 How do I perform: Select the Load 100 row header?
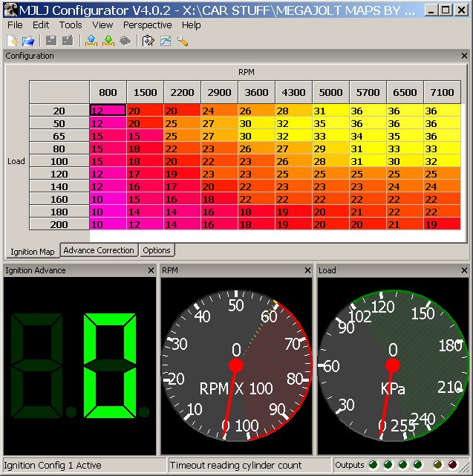click(x=59, y=161)
